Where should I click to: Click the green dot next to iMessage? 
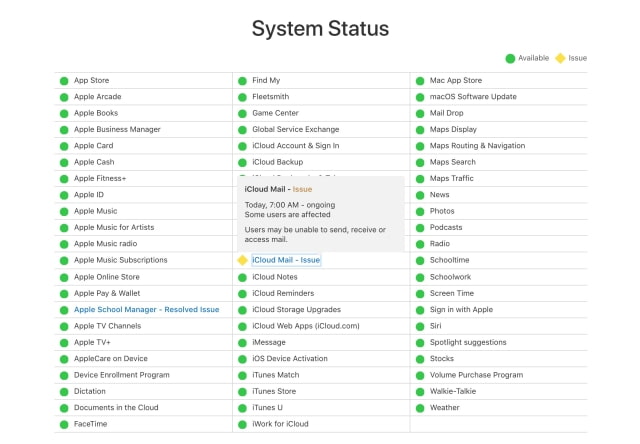coord(242,343)
